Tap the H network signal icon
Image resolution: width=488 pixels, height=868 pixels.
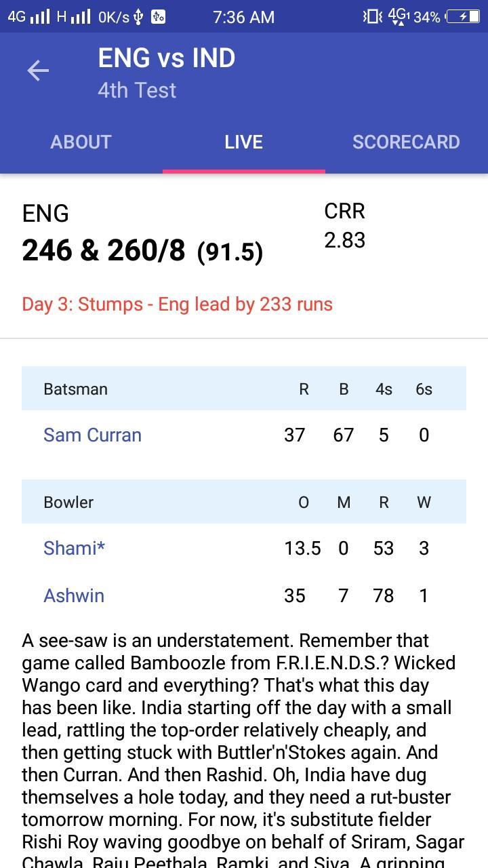[73, 16]
